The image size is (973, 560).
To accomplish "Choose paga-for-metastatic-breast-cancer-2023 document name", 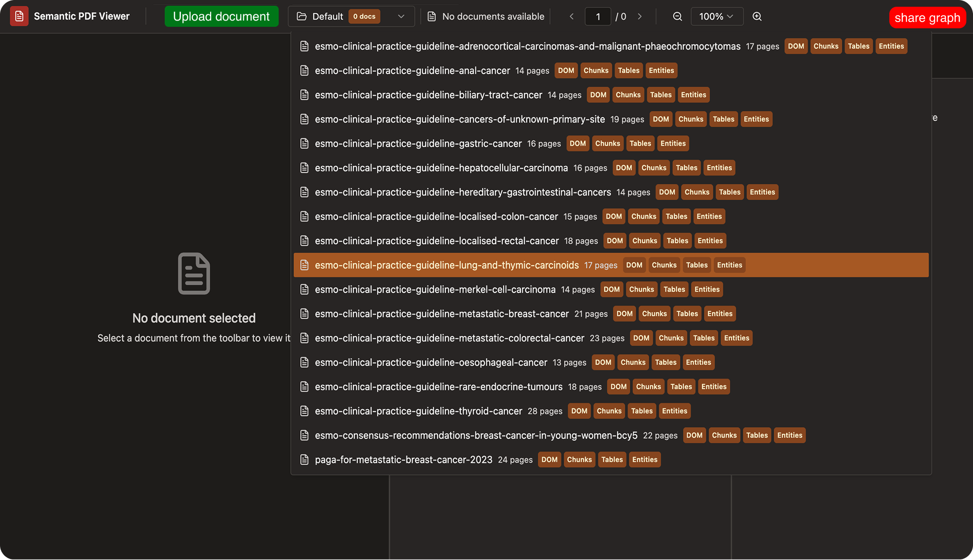I will coord(404,460).
